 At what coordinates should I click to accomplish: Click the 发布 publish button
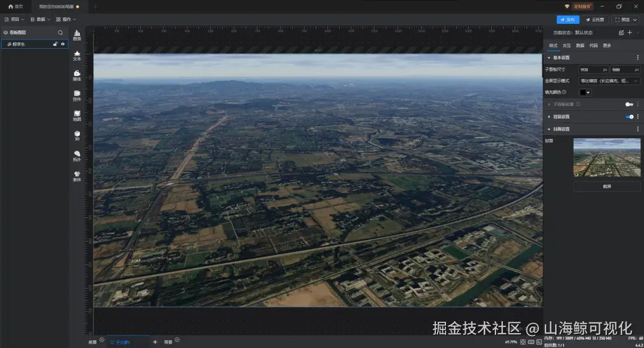(568, 19)
